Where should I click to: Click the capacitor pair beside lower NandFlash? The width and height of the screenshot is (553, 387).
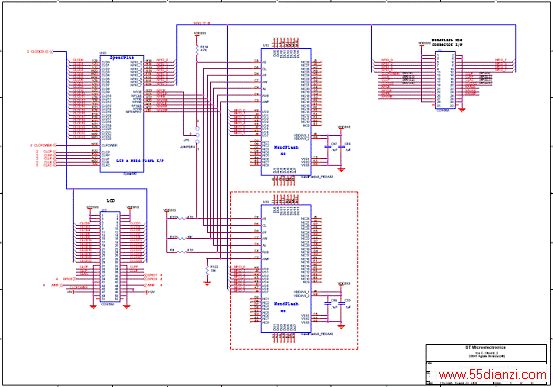(x=334, y=303)
